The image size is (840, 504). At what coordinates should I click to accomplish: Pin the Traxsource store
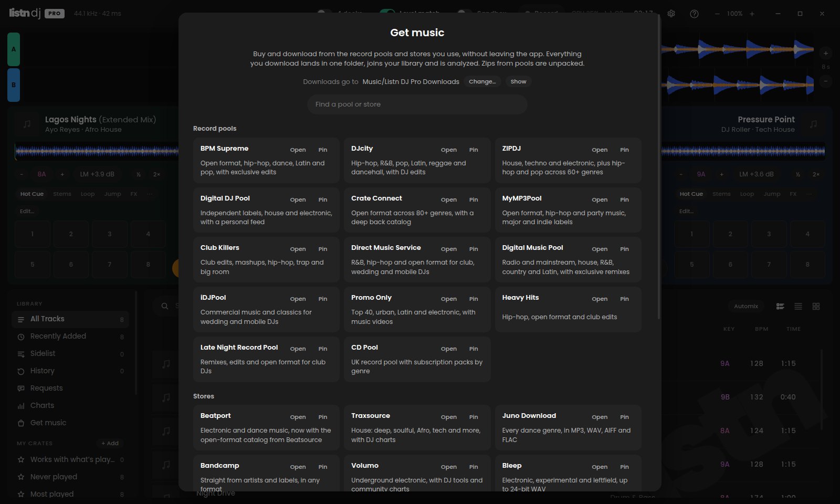coord(474,417)
